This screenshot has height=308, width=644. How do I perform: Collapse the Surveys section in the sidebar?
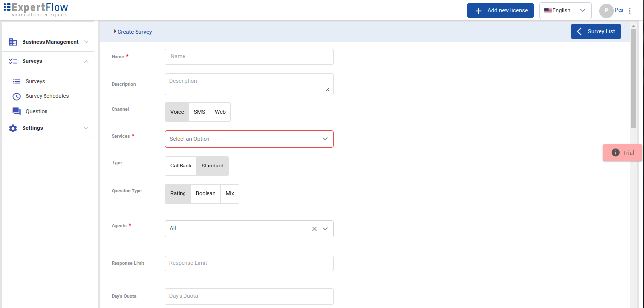click(x=86, y=61)
